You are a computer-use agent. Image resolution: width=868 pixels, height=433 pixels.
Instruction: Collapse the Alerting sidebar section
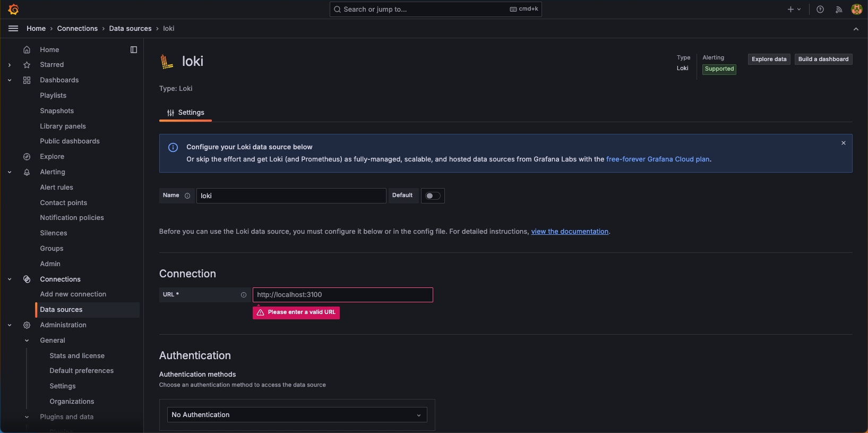[x=10, y=172]
